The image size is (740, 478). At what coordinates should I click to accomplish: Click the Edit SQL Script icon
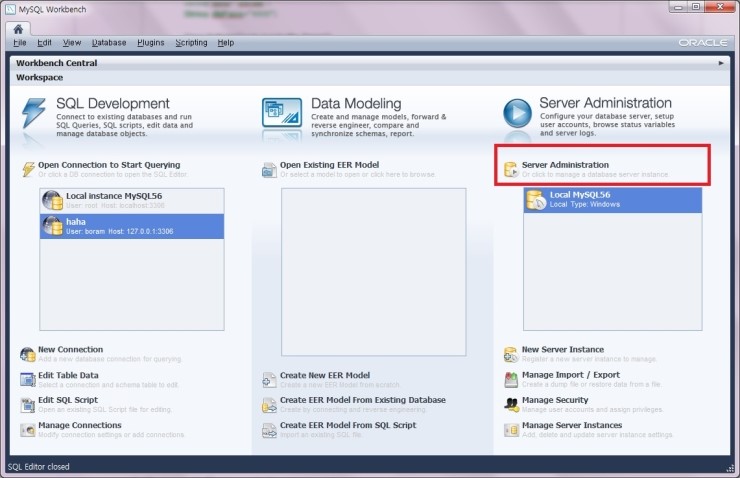point(28,404)
